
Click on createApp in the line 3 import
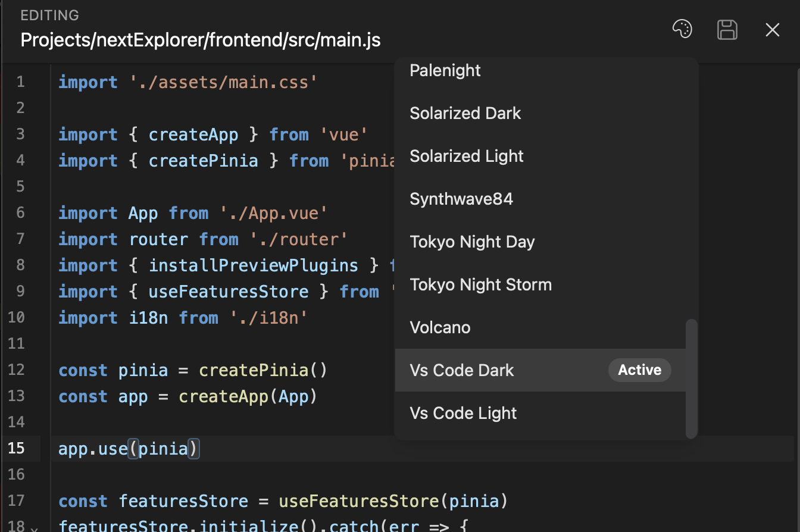click(x=193, y=134)
